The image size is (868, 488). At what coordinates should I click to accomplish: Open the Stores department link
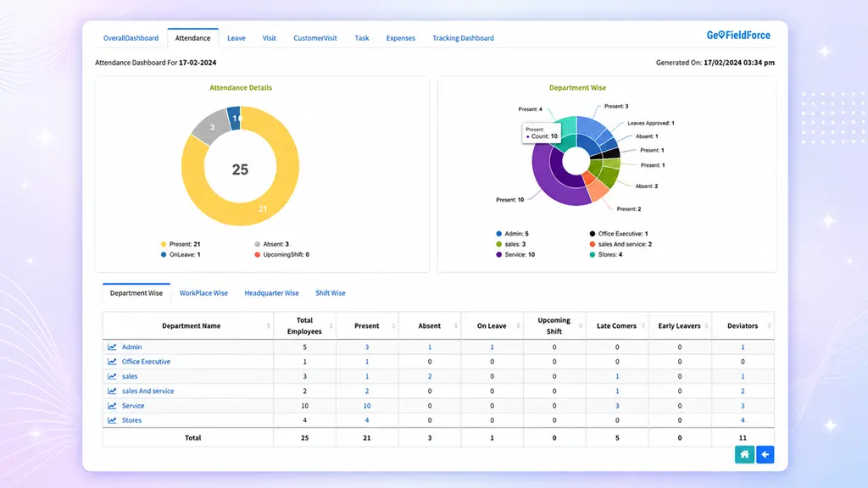(131, 420)
